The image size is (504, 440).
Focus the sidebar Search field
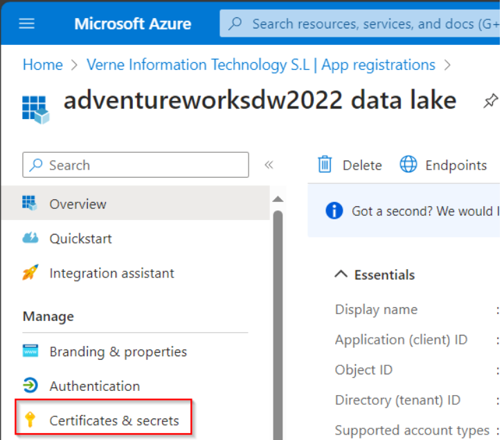click(136, 165)
